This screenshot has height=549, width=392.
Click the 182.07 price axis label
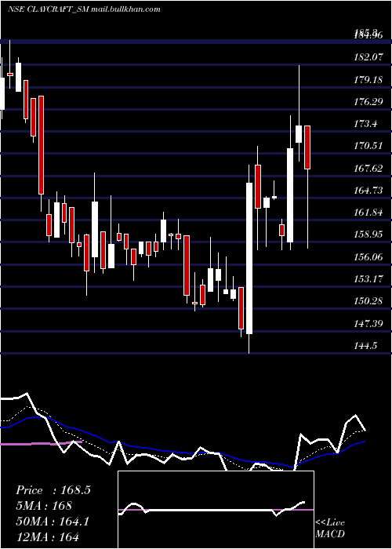click(368, 56)
